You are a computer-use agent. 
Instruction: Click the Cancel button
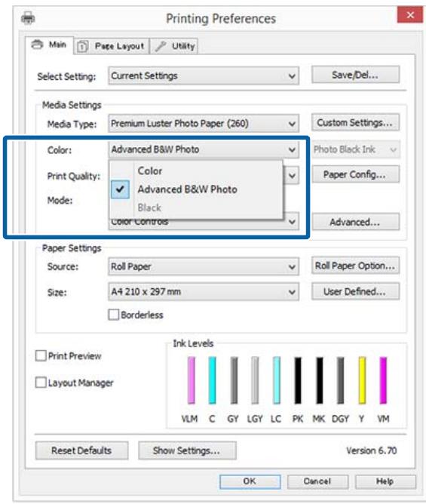click(317, 481)
